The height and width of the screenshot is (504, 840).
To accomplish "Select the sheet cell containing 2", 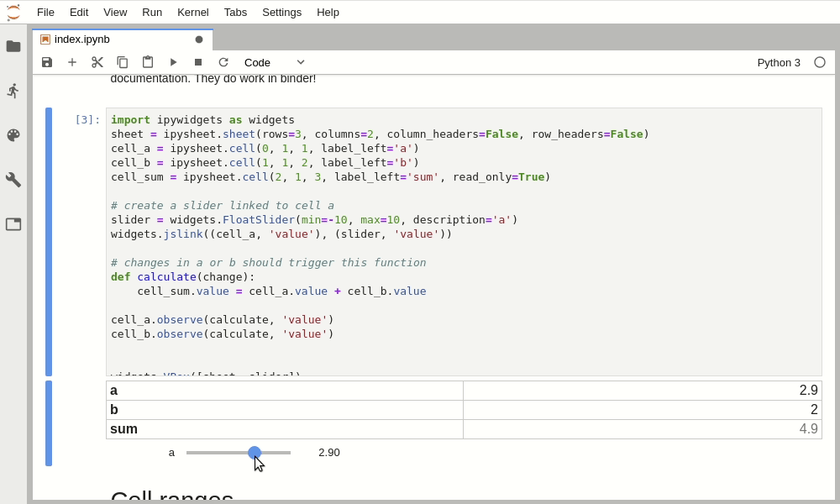I will (643, 410).
